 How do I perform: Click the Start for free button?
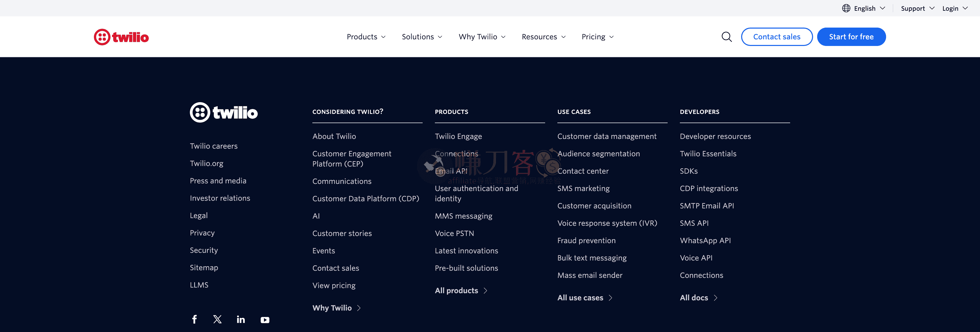851,37
